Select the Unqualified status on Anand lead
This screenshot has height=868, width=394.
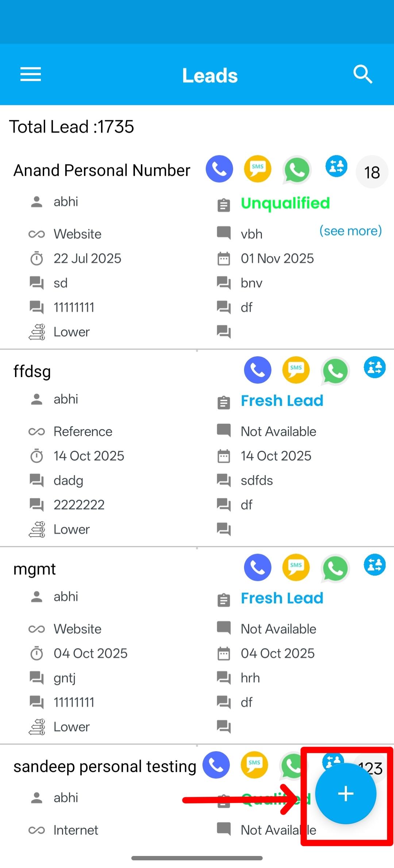click(x=285, y=203)
